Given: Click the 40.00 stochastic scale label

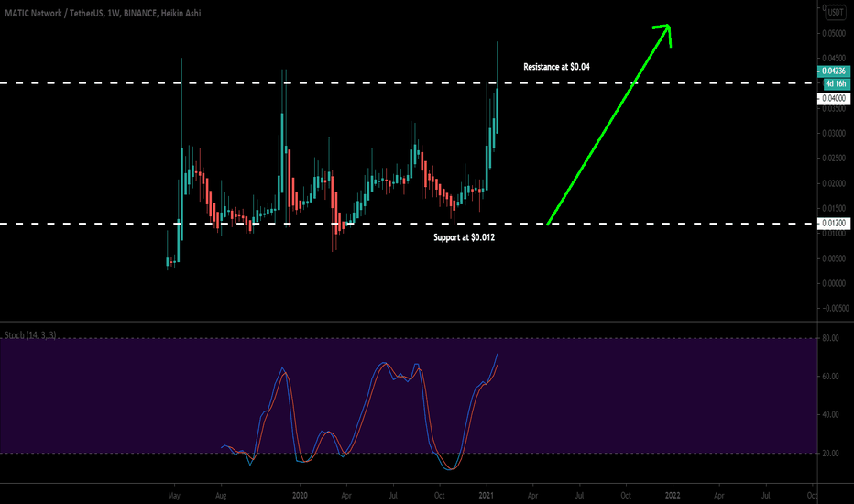Looking at the screenshot, I should coord(830,414).
